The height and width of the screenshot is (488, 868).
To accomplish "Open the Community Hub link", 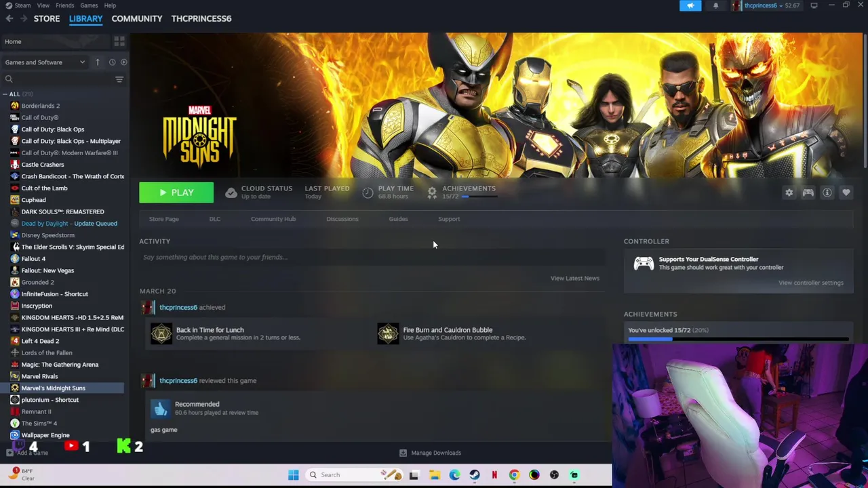I will pyautogui.click(x=273, y=219).
